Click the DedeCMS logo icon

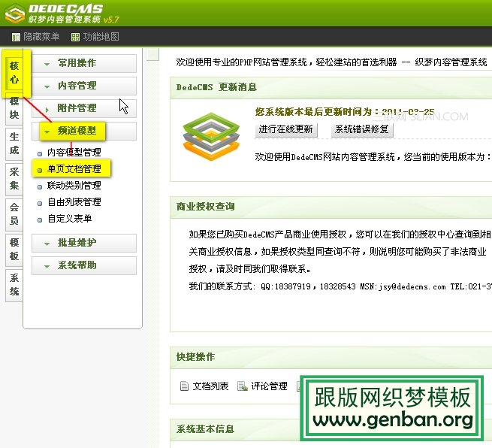[15, 14]
